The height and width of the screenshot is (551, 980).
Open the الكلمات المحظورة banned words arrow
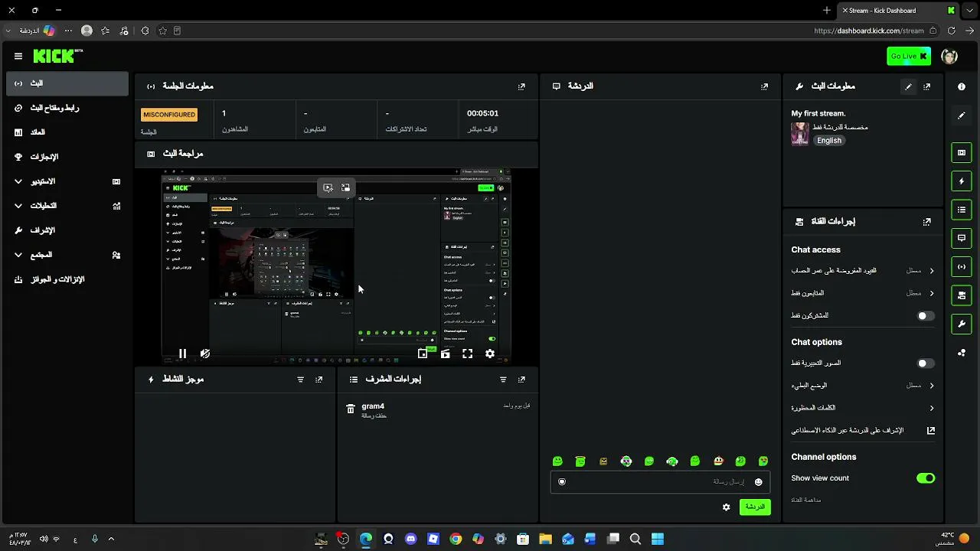coord(931,408)
